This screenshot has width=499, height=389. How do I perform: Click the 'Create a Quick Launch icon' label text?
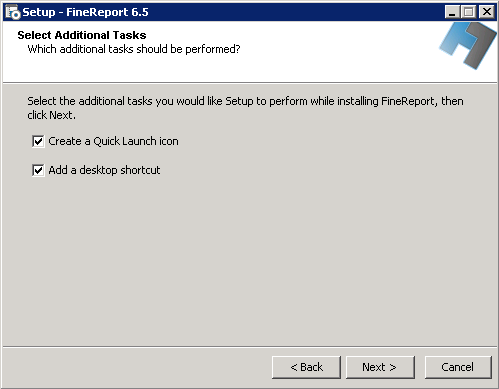click(113, 141)
